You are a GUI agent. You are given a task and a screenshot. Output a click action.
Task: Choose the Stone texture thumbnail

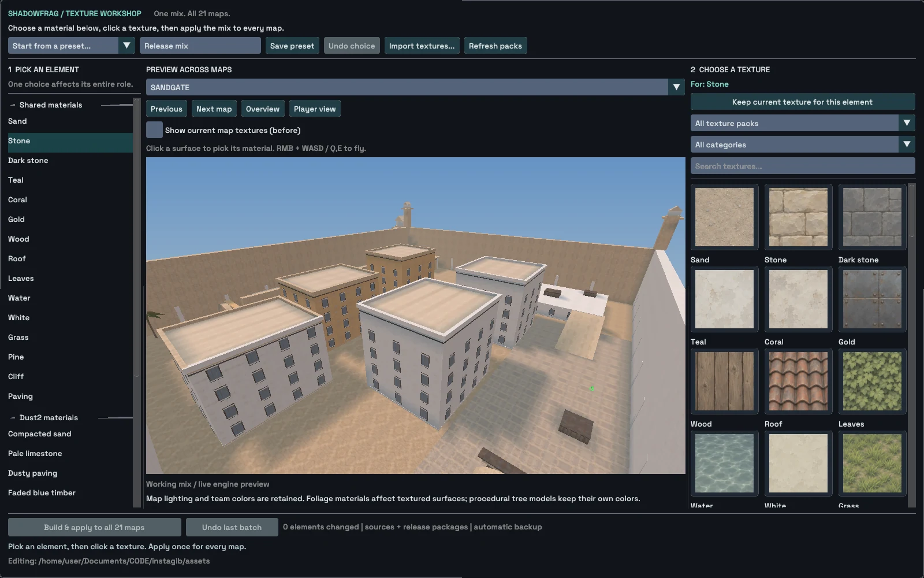click(x=798, y=217)
